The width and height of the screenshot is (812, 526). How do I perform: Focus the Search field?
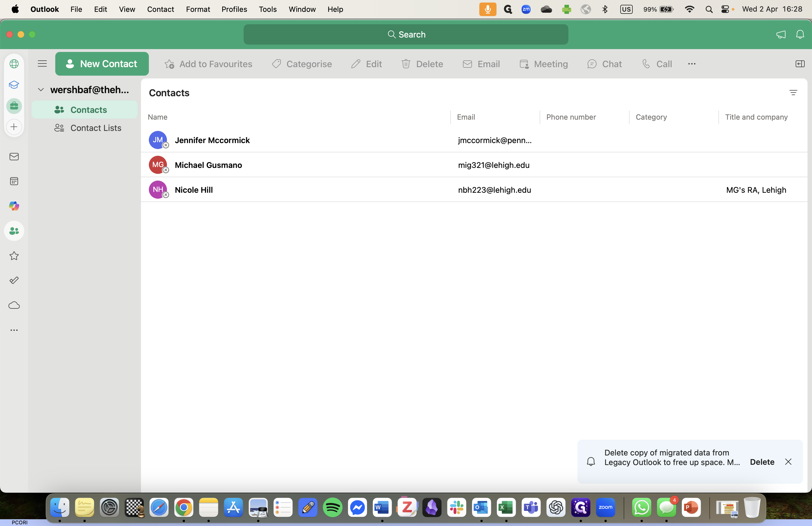pos(406,34)
